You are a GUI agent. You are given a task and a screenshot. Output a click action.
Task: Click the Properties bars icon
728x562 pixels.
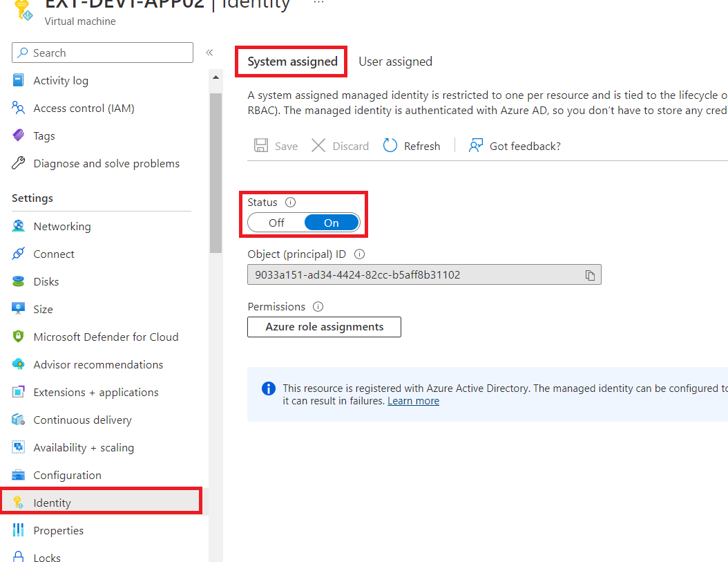18,530
